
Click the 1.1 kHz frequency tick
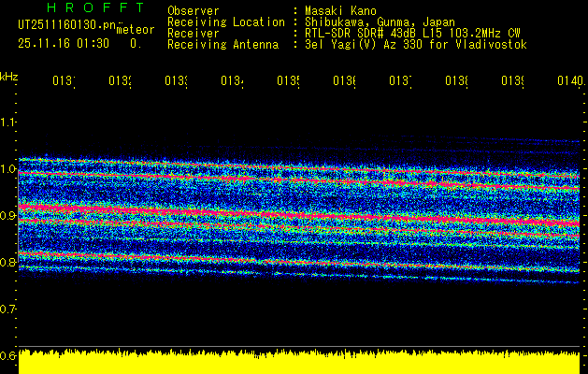[8, 122]
